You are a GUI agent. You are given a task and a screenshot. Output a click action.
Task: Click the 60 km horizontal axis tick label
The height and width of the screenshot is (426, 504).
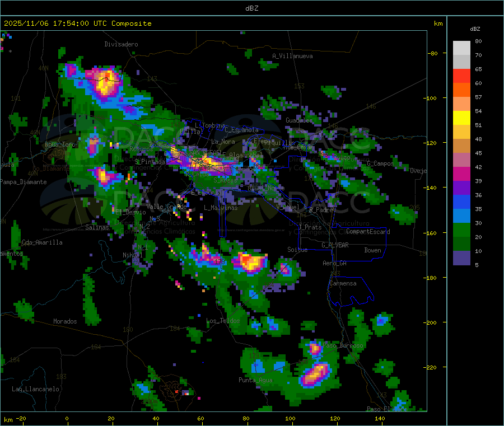click(x=200, y=419)
